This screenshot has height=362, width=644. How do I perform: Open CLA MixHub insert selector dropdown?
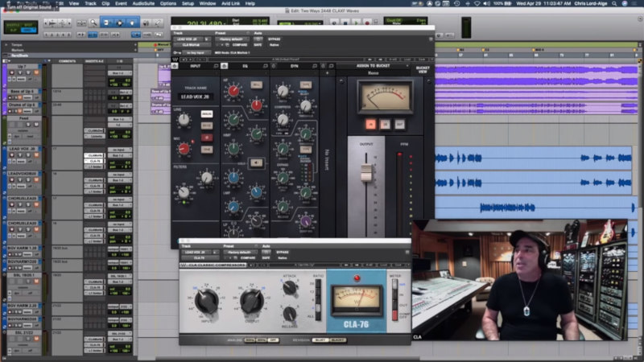pos(192,45)
